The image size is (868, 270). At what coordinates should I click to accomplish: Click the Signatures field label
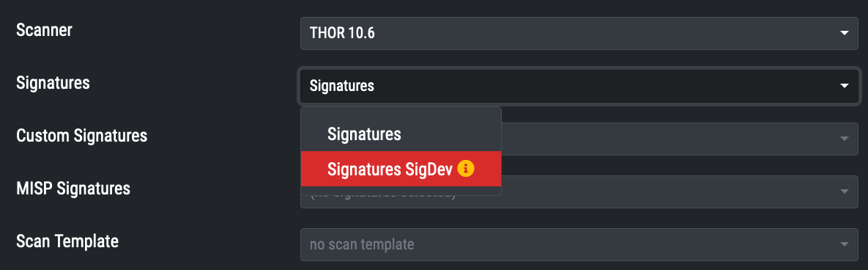(53, 83)
